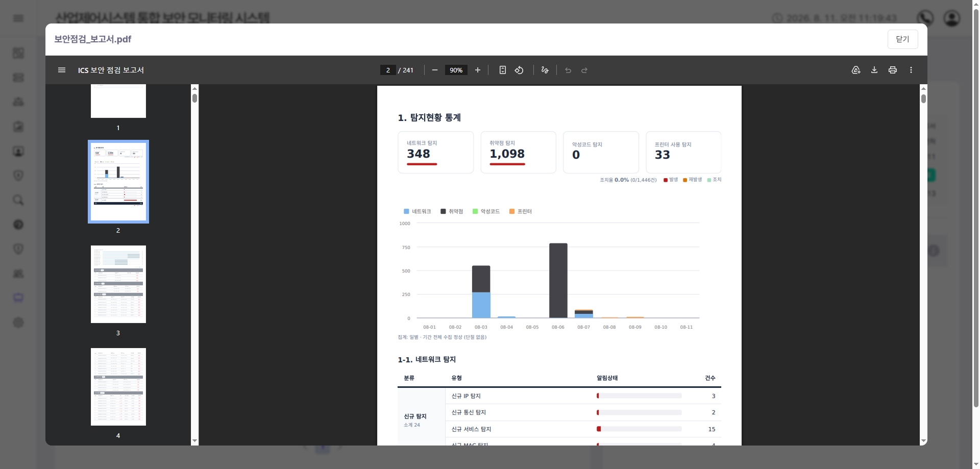The height and width of the screenshot is (469, 980).
Task: Zoom out of the PDF document
Action: tap(435, 70)
